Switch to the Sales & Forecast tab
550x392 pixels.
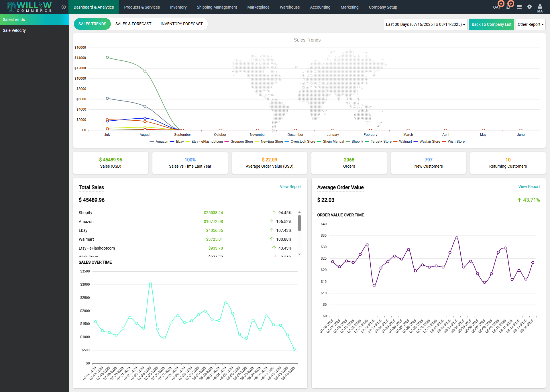pyautogui.click(x=133, y=24)
